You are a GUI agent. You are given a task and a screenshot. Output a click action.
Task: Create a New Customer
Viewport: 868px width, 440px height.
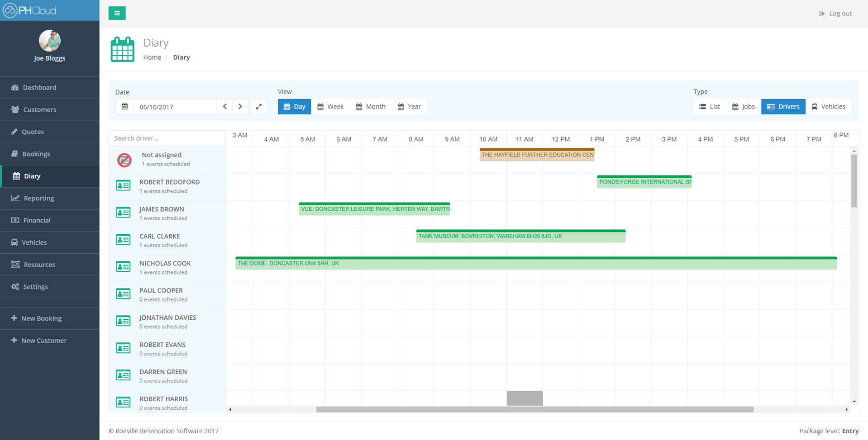tap(50, 341)
